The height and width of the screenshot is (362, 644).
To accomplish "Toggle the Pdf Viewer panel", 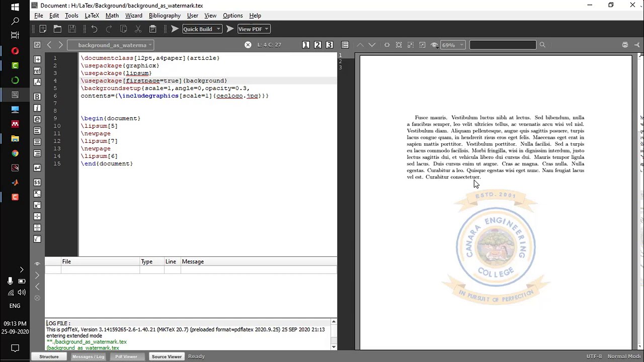I will coord(126,356).
